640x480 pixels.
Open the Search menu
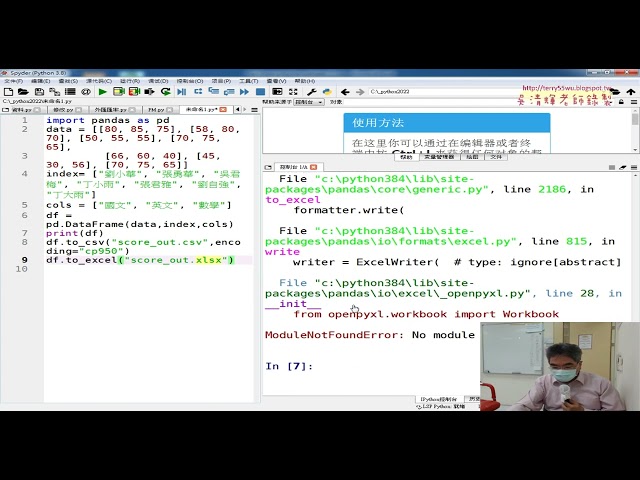68,81
